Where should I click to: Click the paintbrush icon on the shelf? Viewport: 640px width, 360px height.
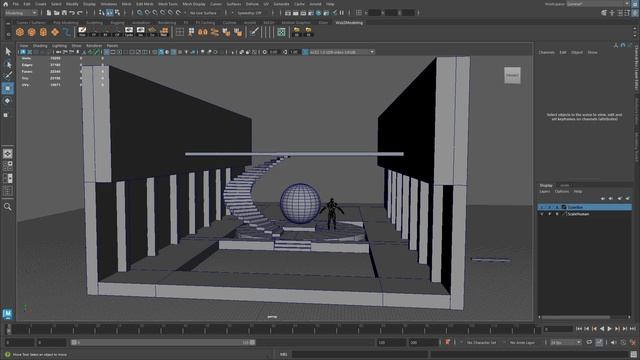254,32
